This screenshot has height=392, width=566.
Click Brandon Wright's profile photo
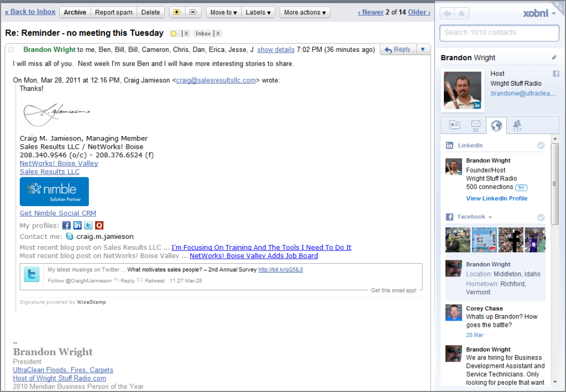[x=463, y=90]
